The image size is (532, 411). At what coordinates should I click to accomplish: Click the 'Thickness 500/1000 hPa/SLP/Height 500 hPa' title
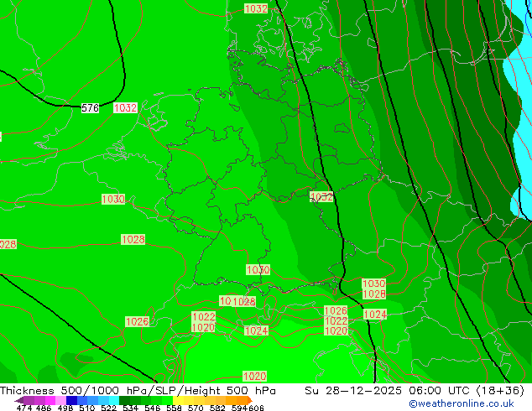(x=138, y=391)
